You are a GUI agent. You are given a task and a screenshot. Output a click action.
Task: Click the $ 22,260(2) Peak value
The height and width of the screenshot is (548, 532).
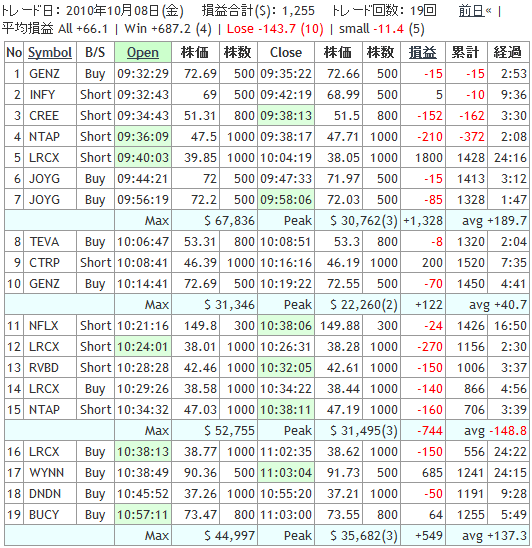(x=364, y=304)
